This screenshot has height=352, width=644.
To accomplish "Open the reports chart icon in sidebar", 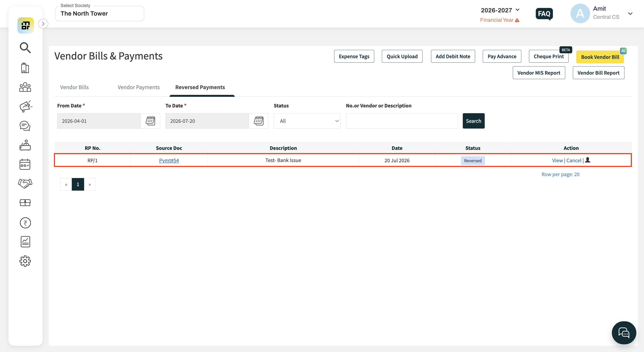I will click(x=25, y=242).
